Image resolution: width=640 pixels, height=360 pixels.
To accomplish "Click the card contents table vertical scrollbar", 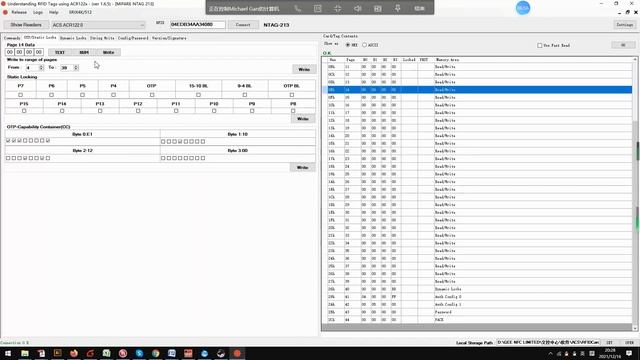I will 635,194.
